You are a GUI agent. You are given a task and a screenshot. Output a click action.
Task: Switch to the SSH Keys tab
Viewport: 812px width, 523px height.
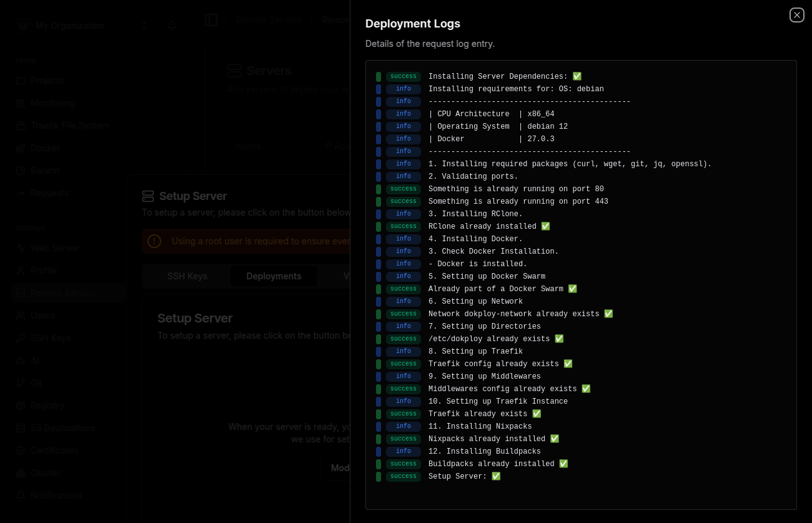point(187,276)
